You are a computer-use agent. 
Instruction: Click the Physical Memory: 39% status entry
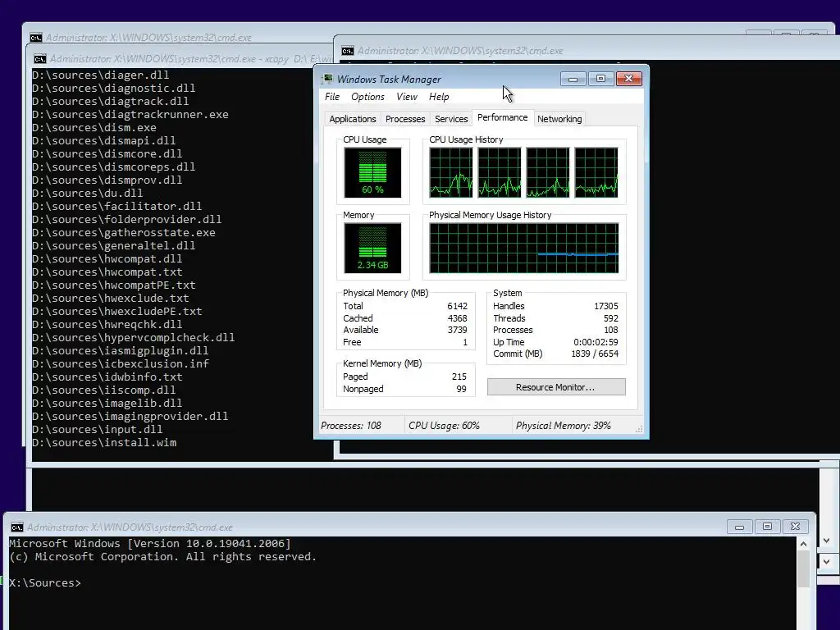coord(563,426)
